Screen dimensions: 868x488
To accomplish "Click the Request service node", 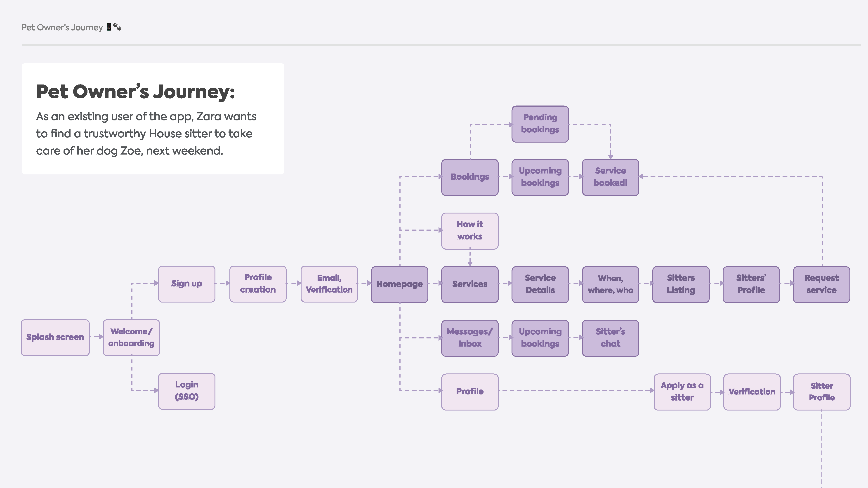I will coord(821,284).
